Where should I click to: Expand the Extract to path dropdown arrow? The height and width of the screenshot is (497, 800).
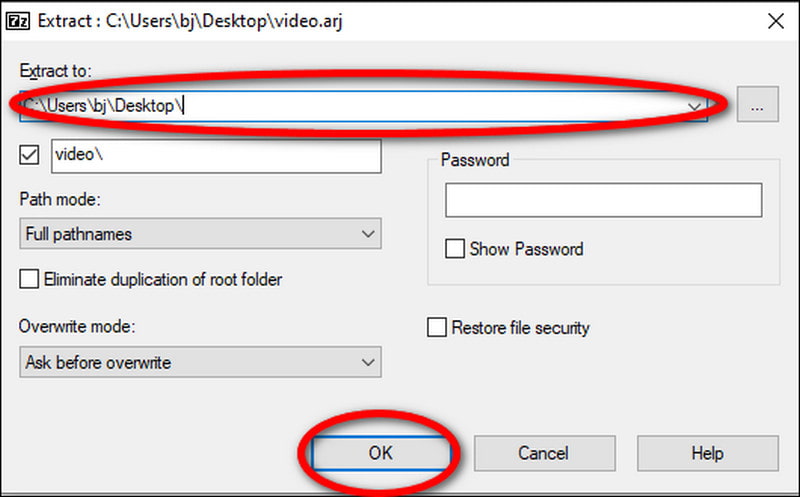coord(693,104)
